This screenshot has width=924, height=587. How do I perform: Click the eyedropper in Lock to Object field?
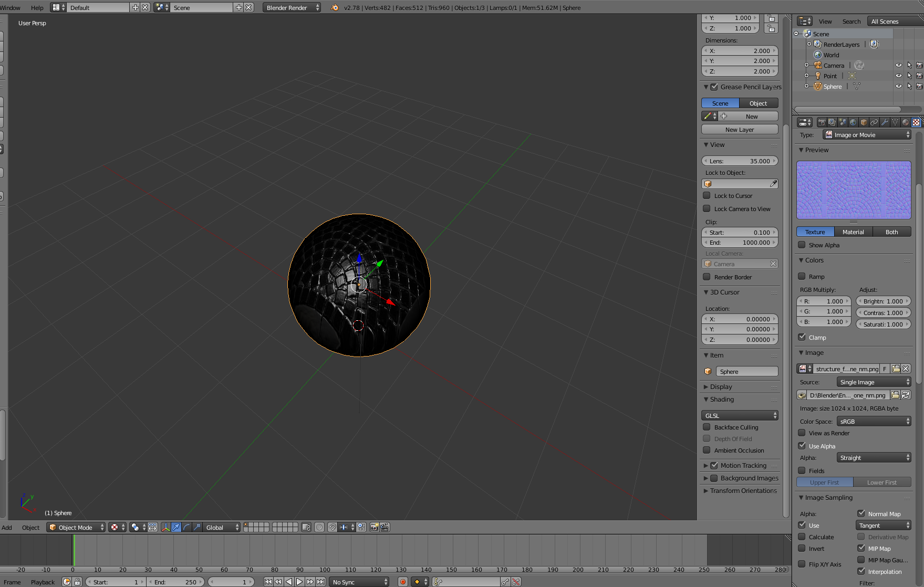click(x=773, y=184)
